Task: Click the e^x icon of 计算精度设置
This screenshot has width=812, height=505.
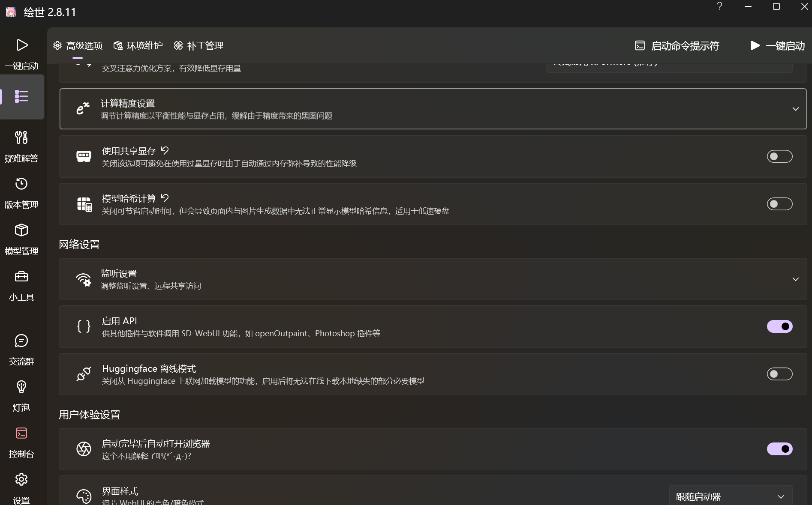Action: point(83,108)
